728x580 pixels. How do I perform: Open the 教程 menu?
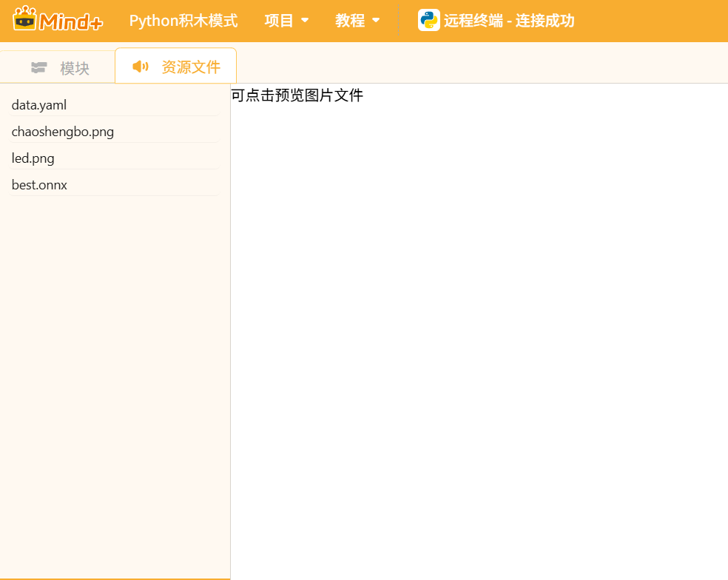tap(350, 21)
